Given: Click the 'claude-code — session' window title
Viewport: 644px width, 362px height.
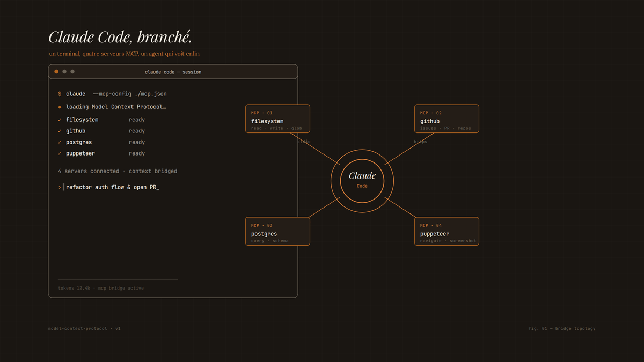Looking at the screenshot, I should click(173, 72).
